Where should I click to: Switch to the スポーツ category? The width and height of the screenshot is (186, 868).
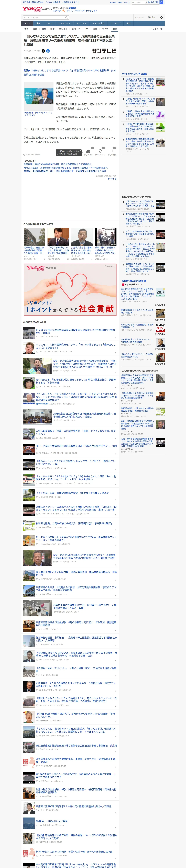coord(76,29)
